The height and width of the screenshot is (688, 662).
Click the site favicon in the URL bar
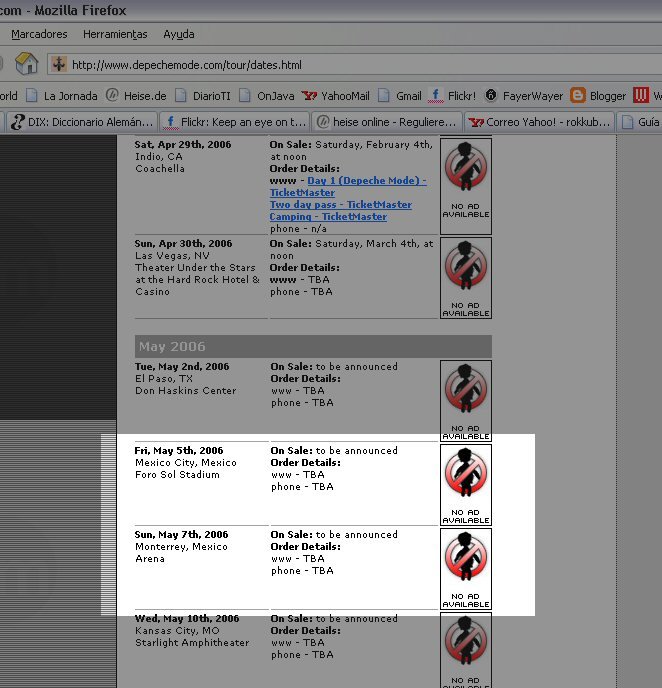[x=59, y=64]
